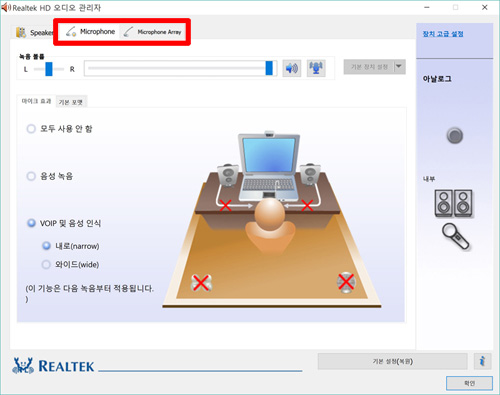
Task: Click the microphone boost icon button
Action: tap(316, 68)
